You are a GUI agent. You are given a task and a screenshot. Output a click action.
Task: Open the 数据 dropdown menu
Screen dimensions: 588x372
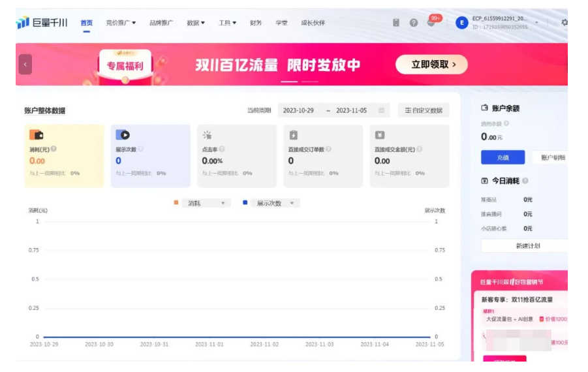196,23
